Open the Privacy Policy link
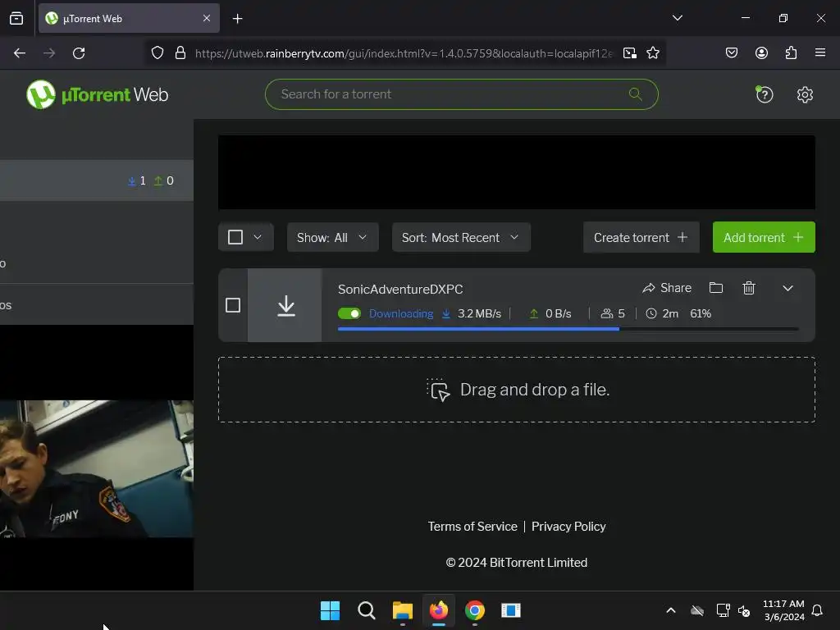The image size is (840, 630). [568, 527]
